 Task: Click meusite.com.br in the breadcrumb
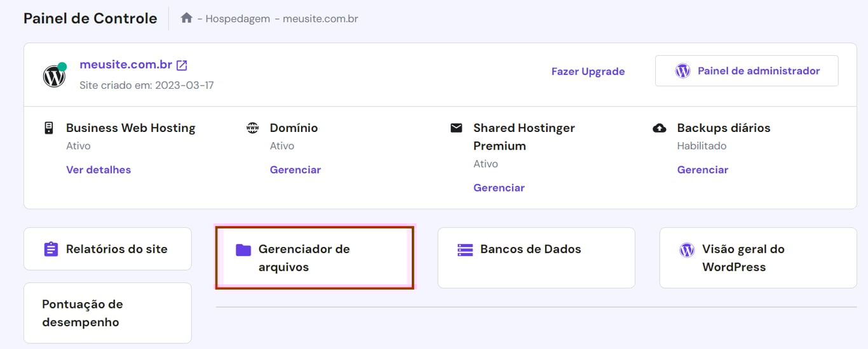coord(320,19)
